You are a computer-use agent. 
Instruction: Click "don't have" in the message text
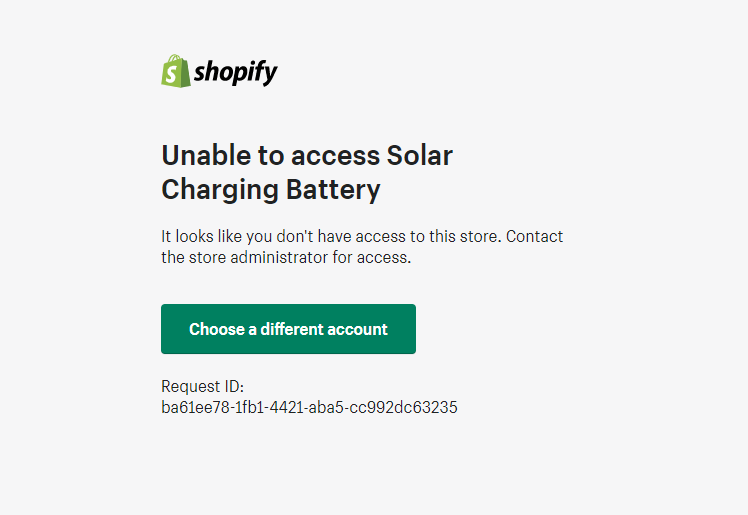(x=313, y=236)
